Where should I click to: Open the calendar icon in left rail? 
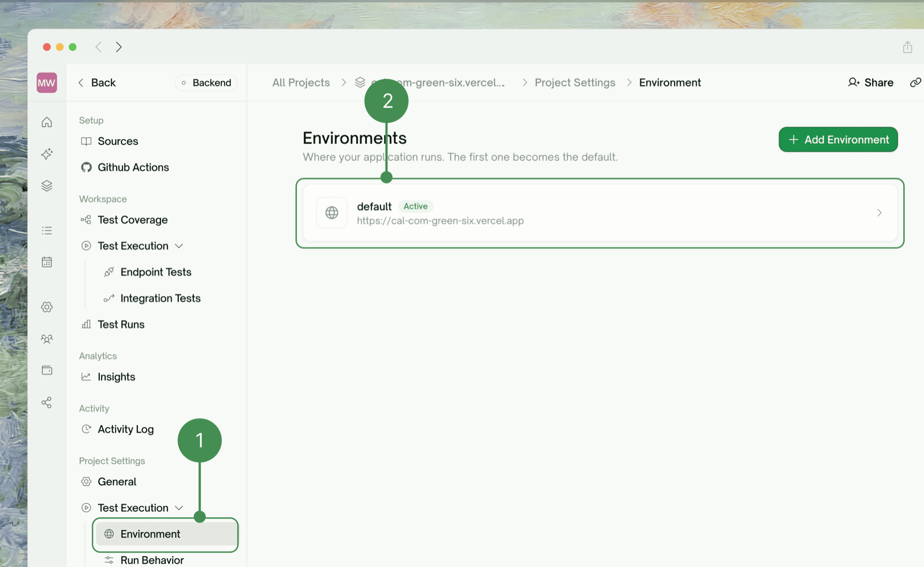point(47,262)
